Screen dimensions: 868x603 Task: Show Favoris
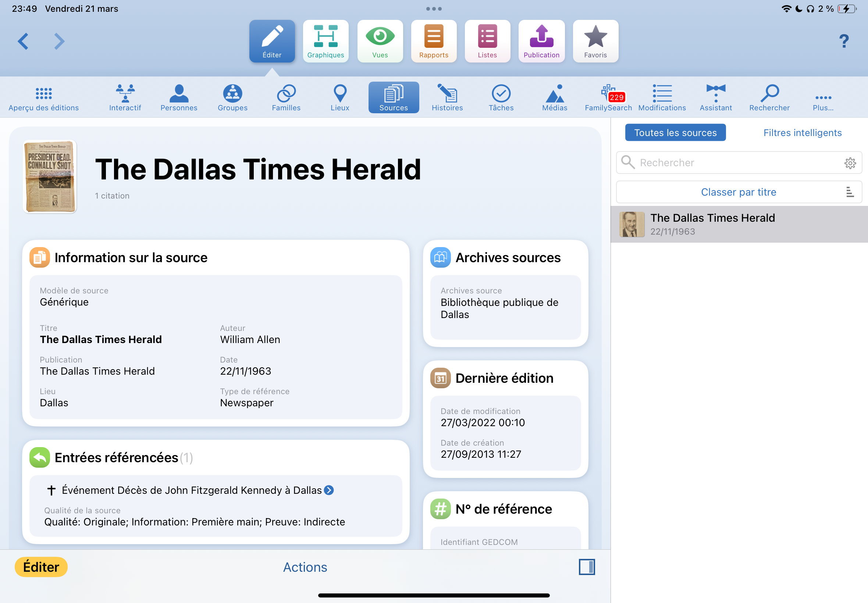[595, 41]
